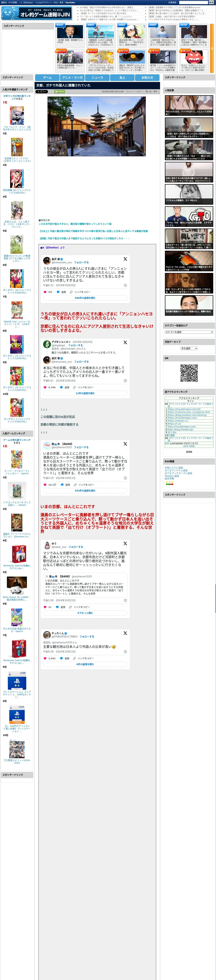
Task: Open the GTO popular article thumbnail
Action: pyautogui.click(x=189, y=216)
